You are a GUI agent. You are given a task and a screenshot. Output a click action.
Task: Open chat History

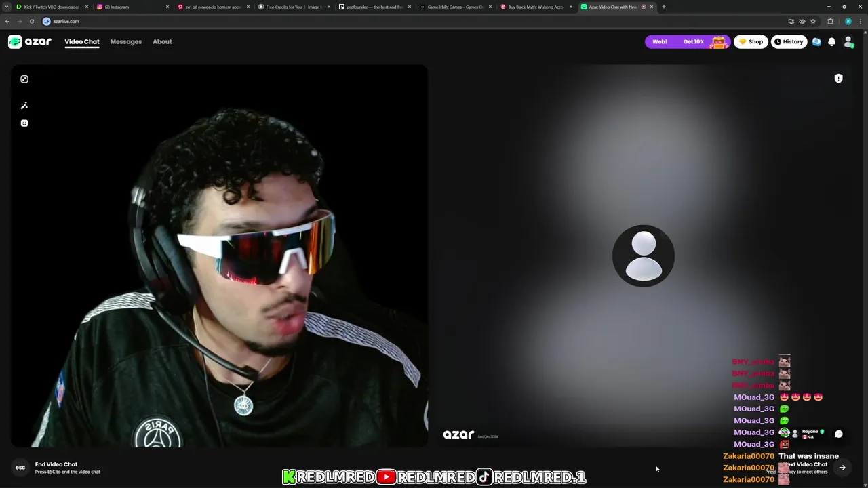point(789,41)
